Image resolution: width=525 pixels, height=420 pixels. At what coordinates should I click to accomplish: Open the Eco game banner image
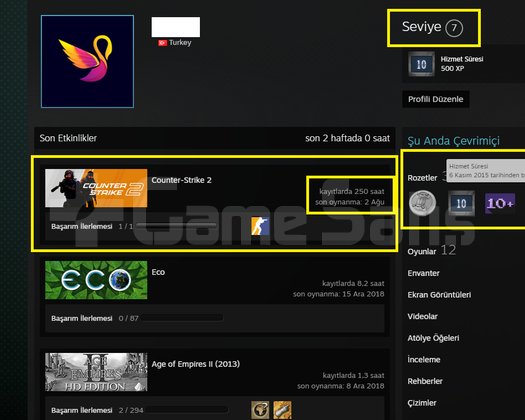pyautogui.click(x=96, y=280)
